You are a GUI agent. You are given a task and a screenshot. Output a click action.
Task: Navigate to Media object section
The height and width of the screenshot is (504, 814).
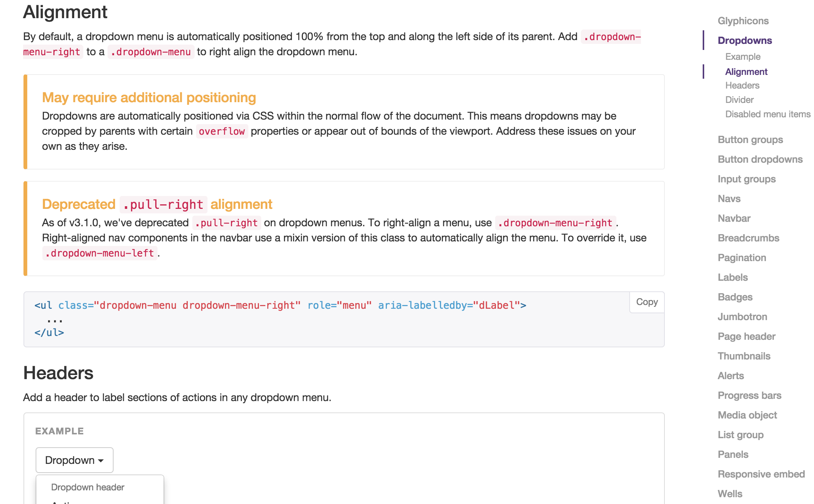pyautogui.click(x=747, y=415)
